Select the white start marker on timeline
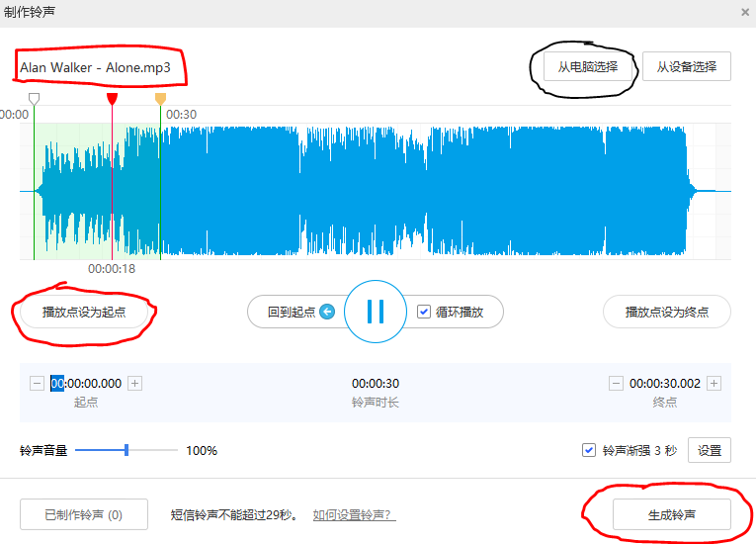This screenshot has width=756, height=544. [x=34, y=99]
